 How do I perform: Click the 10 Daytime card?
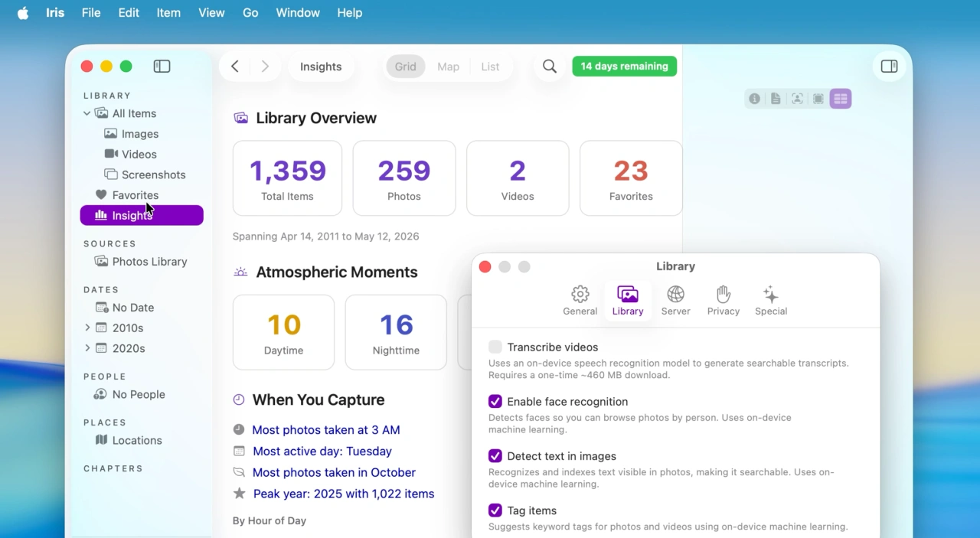[284, 332]
